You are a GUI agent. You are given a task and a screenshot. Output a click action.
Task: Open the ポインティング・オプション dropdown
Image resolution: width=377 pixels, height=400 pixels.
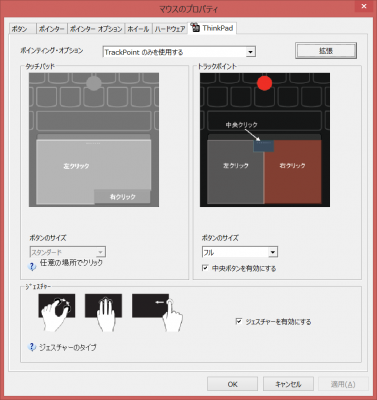click(x=179, y=52)
